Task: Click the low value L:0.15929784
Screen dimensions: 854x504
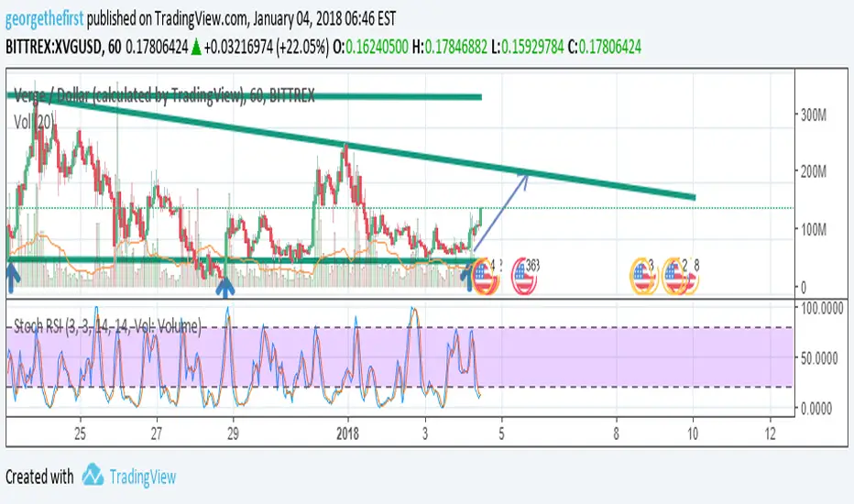Action: [x=527, y=47]
